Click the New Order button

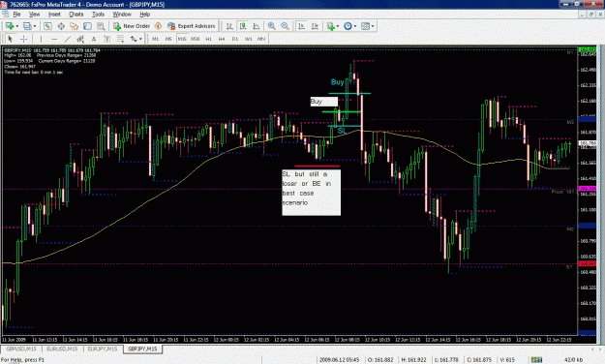[132, 26]
